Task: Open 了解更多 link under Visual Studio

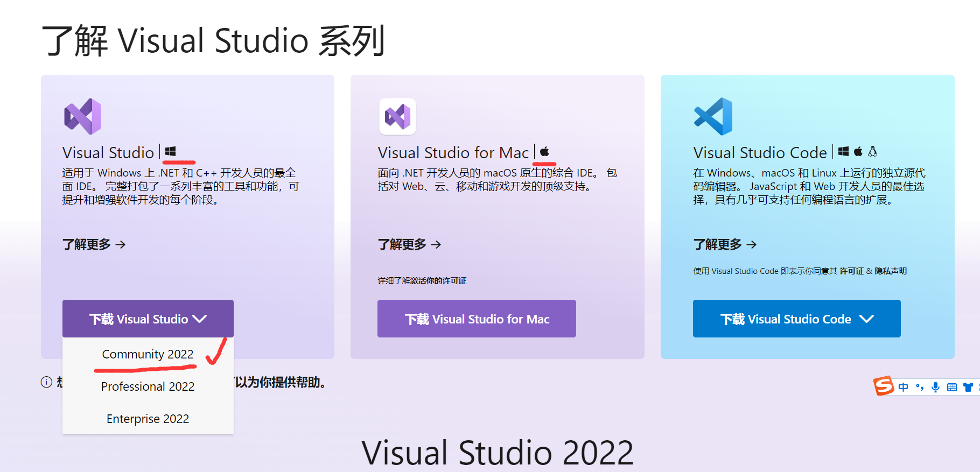Action: (x=94, y=244)
